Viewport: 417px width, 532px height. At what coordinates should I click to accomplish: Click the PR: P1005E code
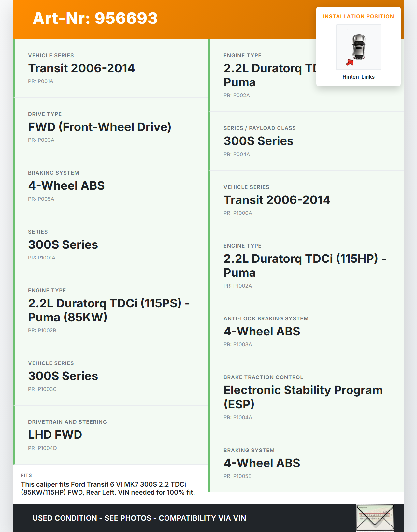(x=237, y=476)
